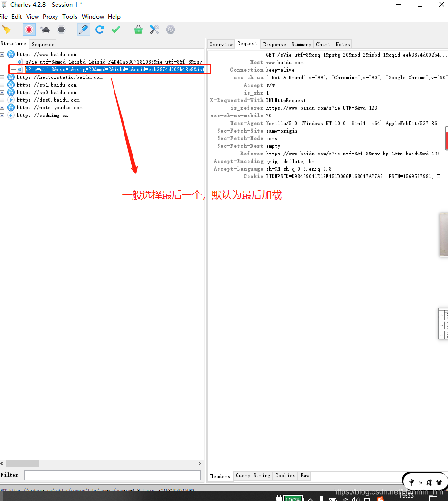Click the globe icon beside sp1.baidu.com
Viewport: 448px width, 501px height.
[11, 85]
